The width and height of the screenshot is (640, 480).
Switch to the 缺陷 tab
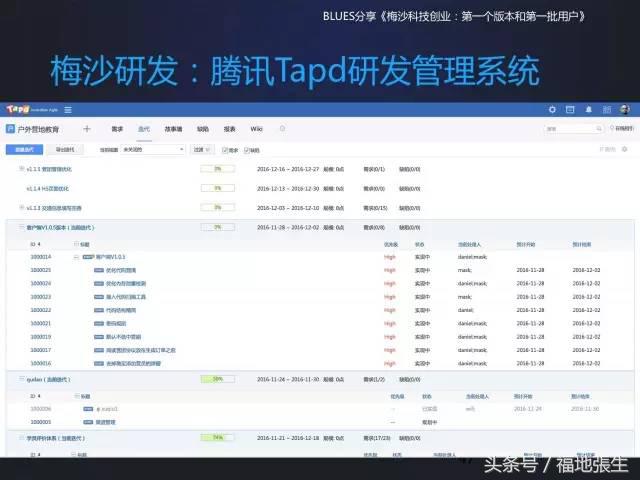click(x=203, y=129)
